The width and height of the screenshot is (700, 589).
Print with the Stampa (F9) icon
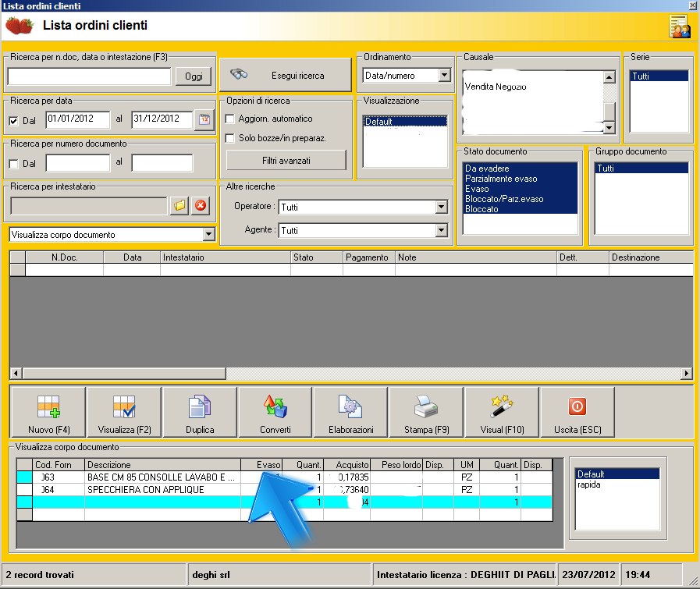[x=426, y=408]
